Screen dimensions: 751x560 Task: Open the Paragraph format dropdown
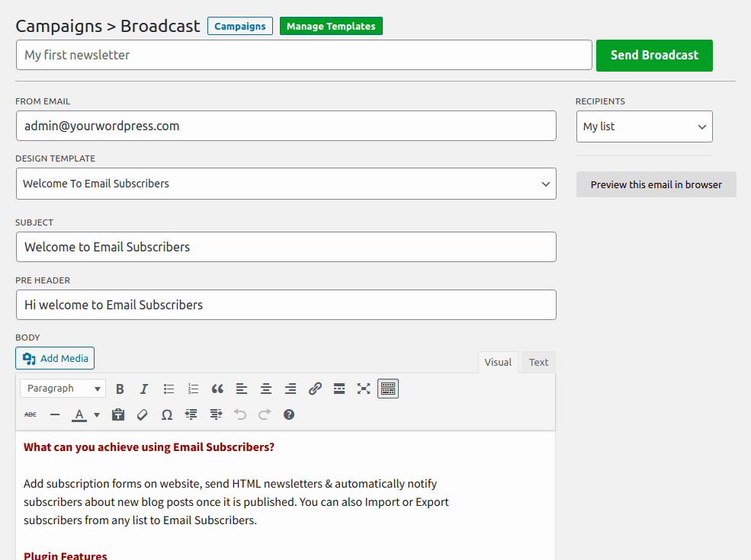click(63, 389)
